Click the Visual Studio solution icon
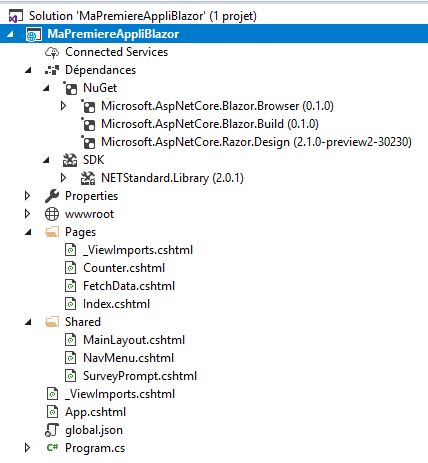Image resolution: width=428 pixels, height=463 pixels. [15, 16]
